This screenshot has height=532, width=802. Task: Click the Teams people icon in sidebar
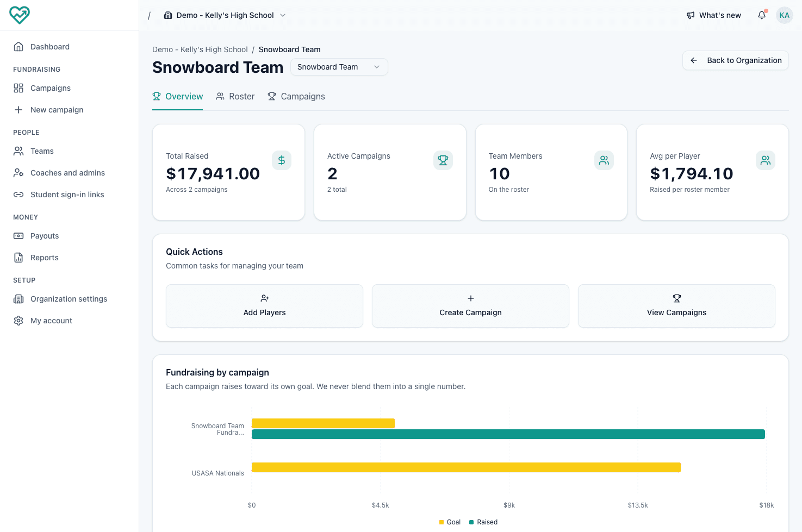18,151
